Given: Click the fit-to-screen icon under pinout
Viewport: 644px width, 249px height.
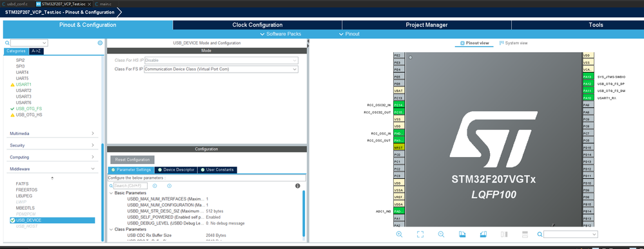Looking at the screenshot, I should tap(420, 234).
